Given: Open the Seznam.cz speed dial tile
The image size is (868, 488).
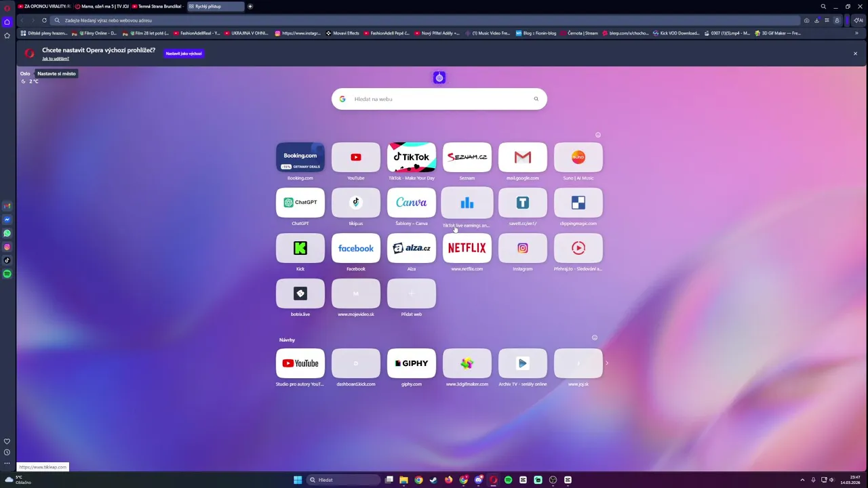Looking at the screenshot, I should coord(467,157).
